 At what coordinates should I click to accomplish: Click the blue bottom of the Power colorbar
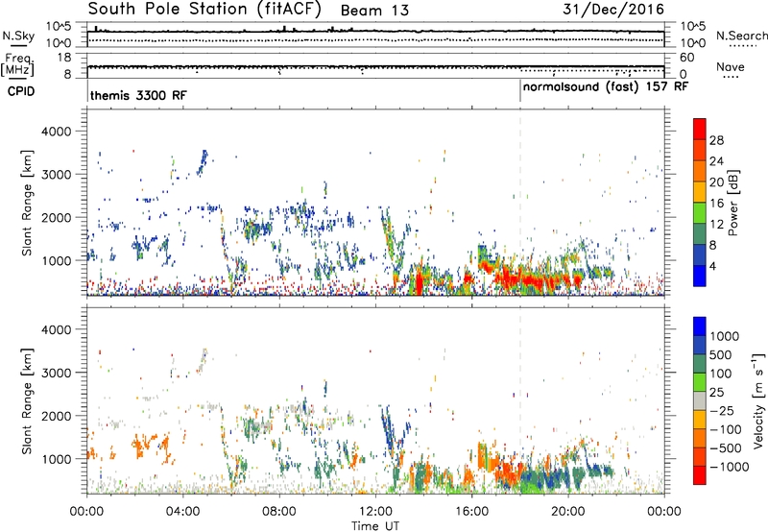click(x=700, y=276)
